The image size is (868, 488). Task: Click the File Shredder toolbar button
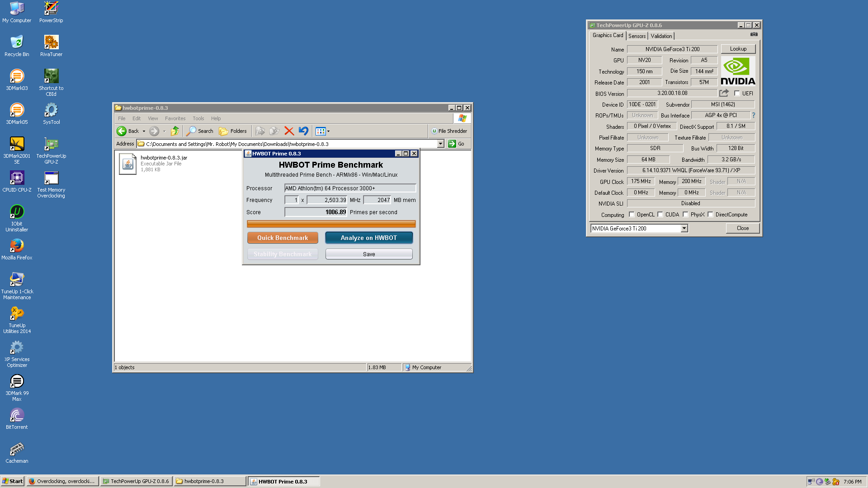tap(449, 131)
